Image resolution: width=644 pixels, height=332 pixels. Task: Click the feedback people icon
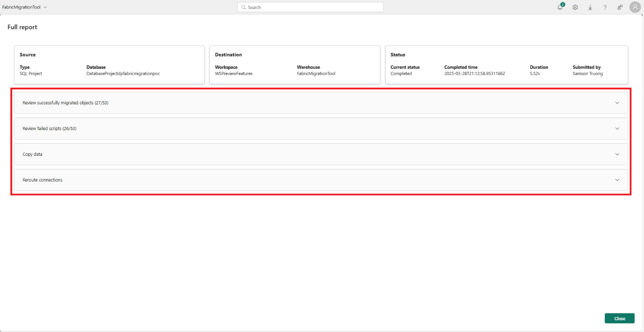[x=620, y=7]
